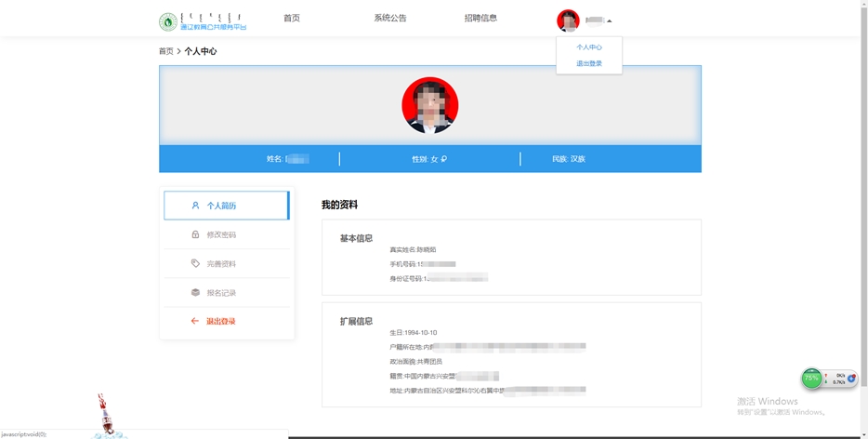Choose 退出登录 in the user dropdown

pyautogui.click(x=589, y=63)
